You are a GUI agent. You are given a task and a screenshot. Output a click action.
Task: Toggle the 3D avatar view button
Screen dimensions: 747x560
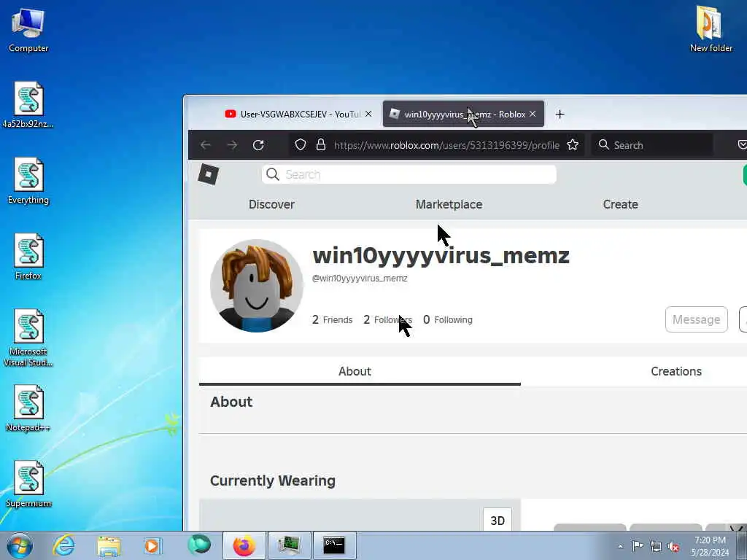pyautogui.click(x=498, y=521)
